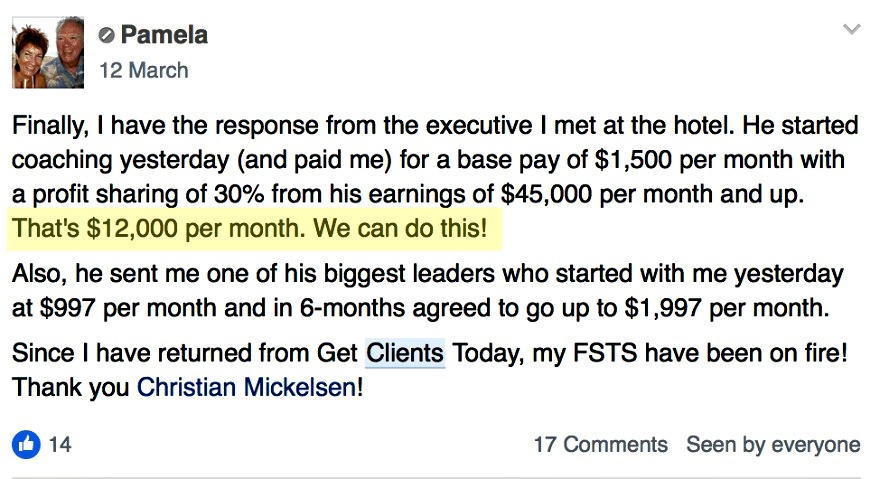Screen dimensions: 881x479
Task: Click the blue thumbs-up like icon
Action: click(26, 444)
